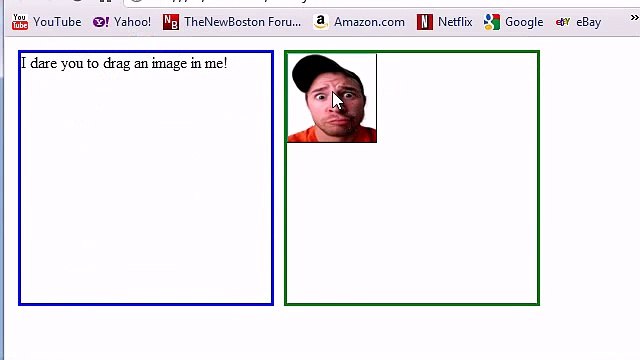
Task: Click the Google bookmark favicon
Action: tap(491, 22)
